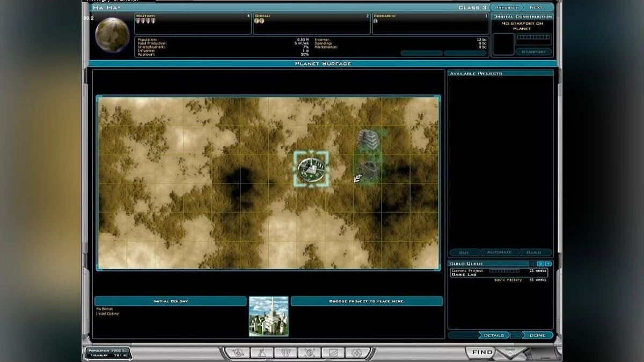Viewport: 644px width, 362px height.
Task: Click the Automate button
Action: [x=500, y=252]
